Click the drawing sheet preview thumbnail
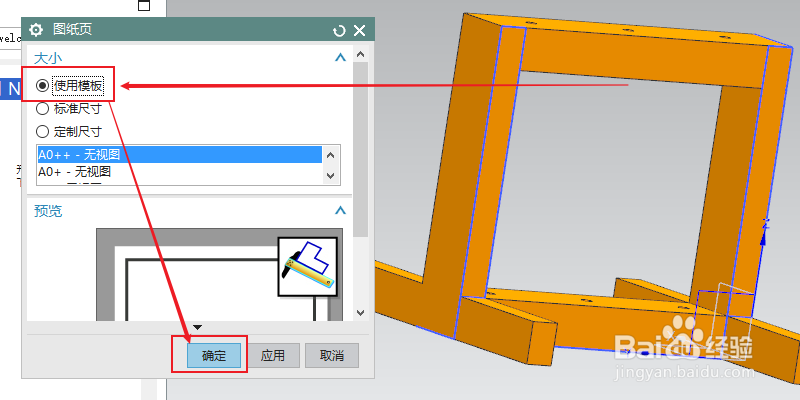Screen dimensions: 800x400 219,274
